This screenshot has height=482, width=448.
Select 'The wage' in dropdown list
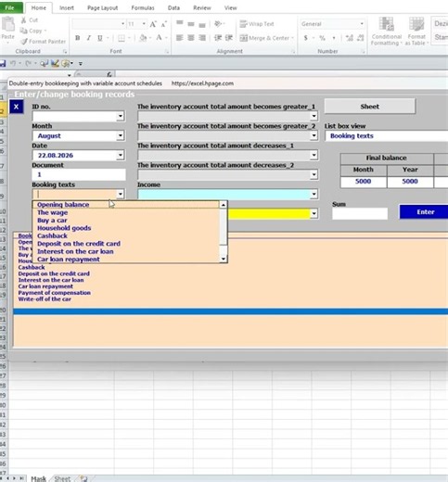point(126,212)
